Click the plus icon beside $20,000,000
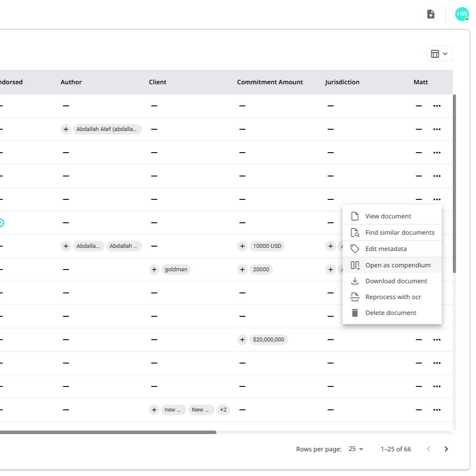This screenshot has height=476, width=476. point(242,340)
